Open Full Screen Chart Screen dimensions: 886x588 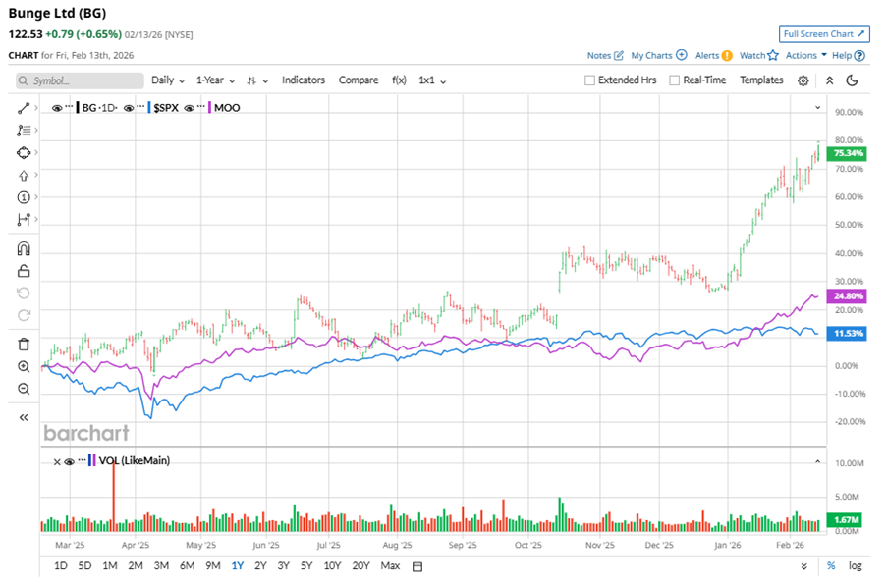point(824,34)
